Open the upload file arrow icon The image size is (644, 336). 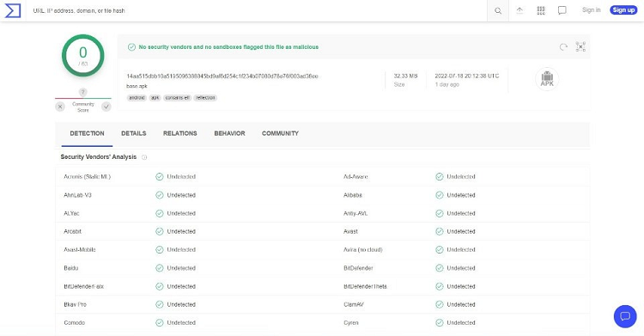(519, 10)
